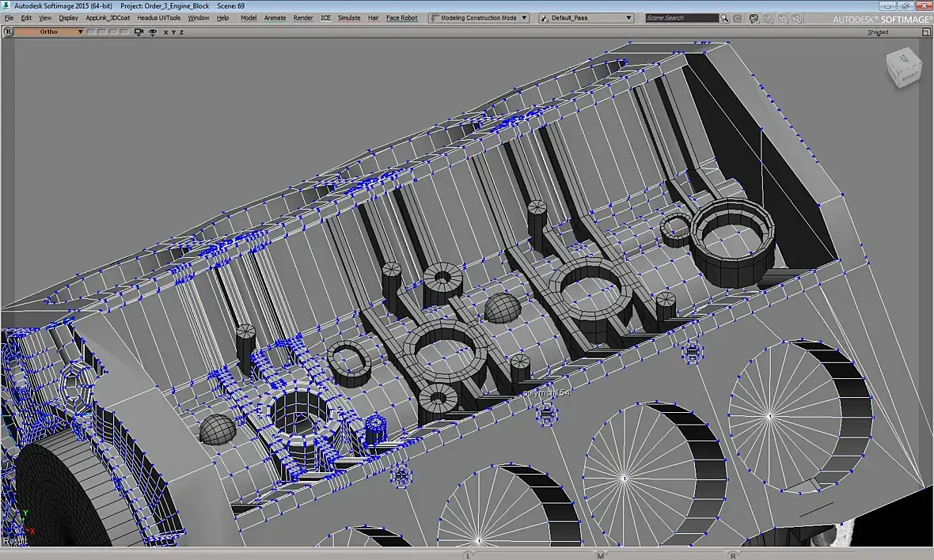Screen dimensions: 934x560
Task: Open the camera icon menu in viewport bar
Action: [x=139, y=32]
